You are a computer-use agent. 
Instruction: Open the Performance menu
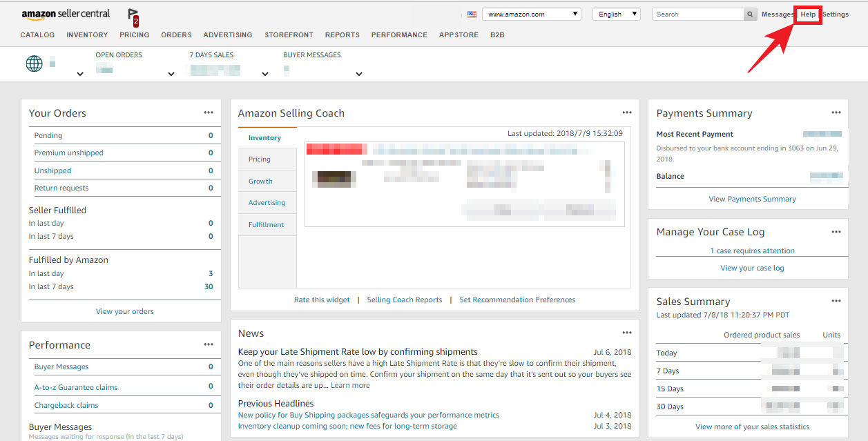(x=399, y=35)
